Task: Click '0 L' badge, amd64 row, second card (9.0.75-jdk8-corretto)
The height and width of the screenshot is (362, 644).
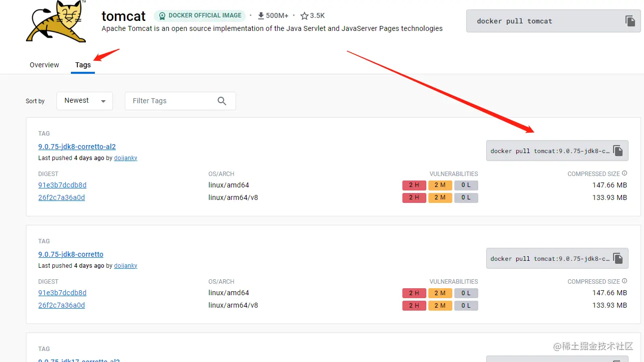Action: tap(466, 293)
